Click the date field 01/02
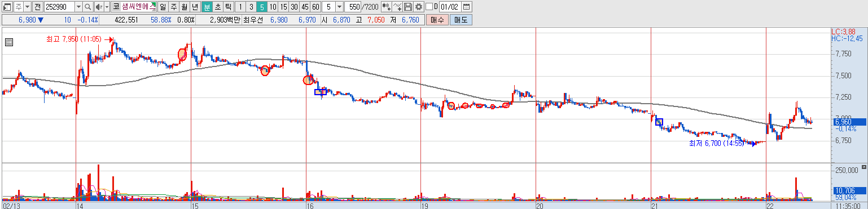868x209 pixels. point(450,7)
